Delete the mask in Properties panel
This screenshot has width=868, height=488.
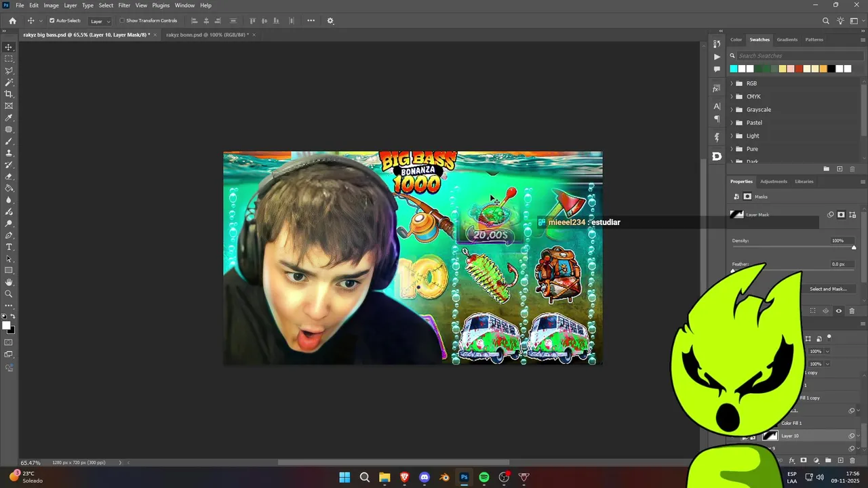pyautogui.click(x=852, y=311)
